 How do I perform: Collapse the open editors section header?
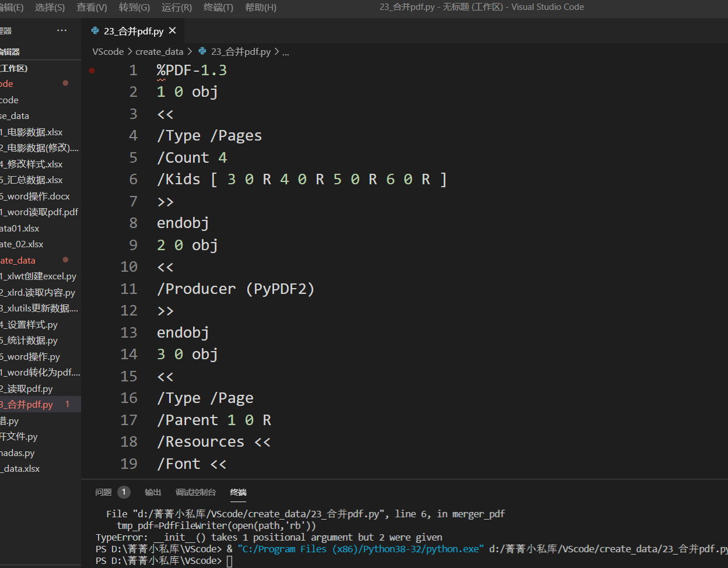click(x=10, y=52)
